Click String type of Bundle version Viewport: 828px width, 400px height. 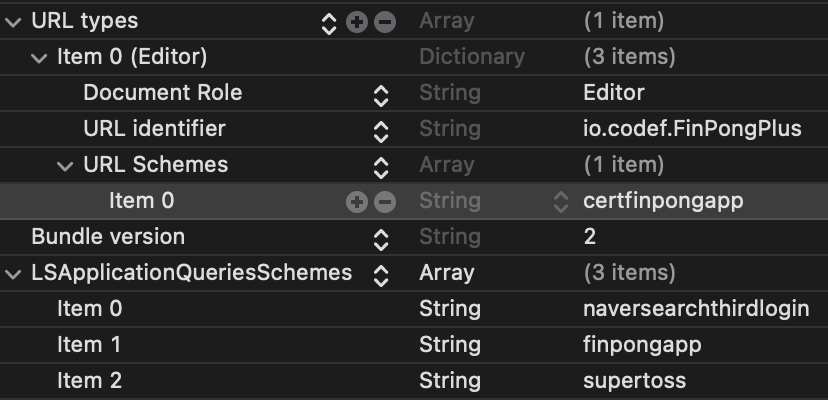450,237
